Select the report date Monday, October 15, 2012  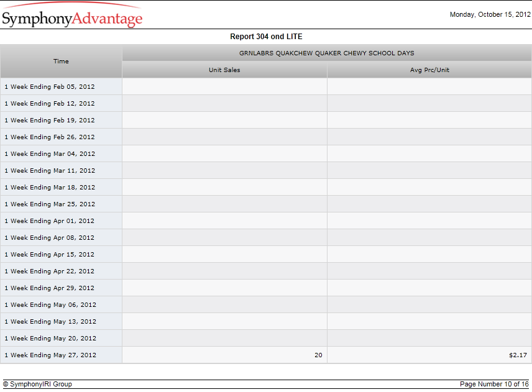[490, 14]
